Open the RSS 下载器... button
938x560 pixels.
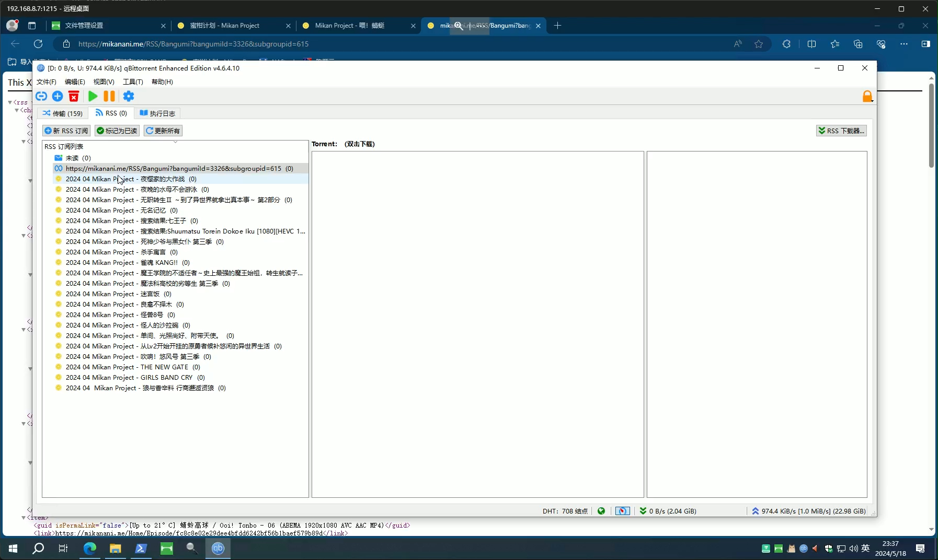[841, 131]
